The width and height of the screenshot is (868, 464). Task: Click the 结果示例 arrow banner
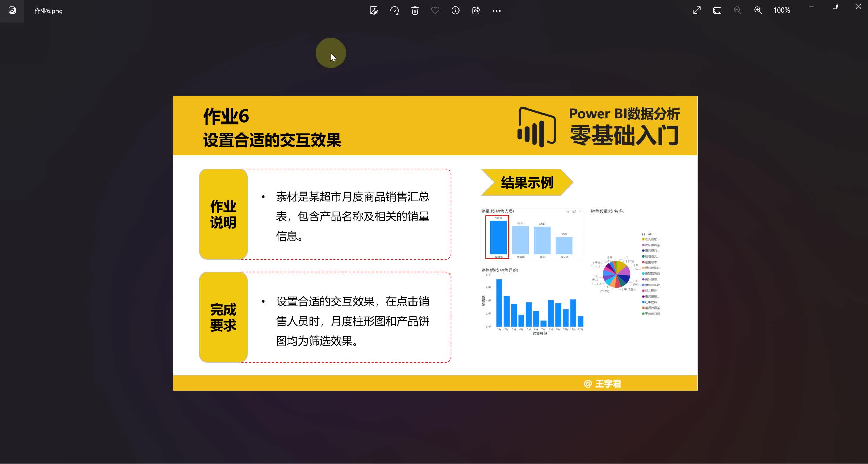pos(527,183)
